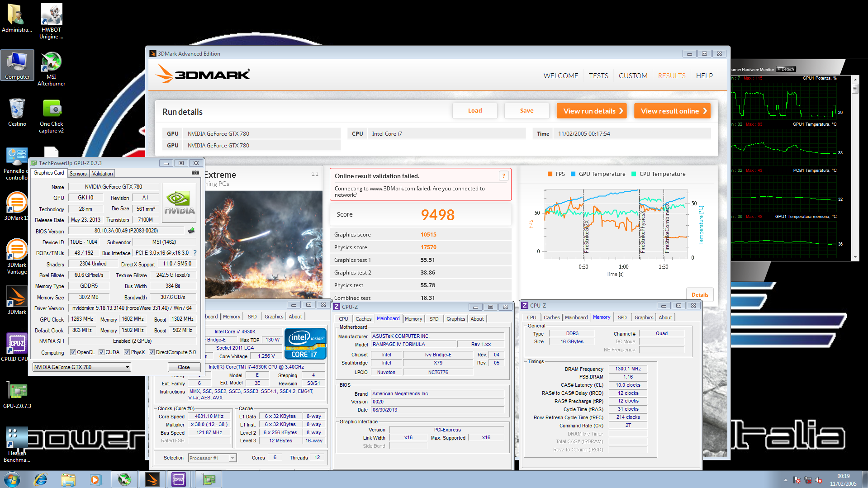Screen dimensions: 868x488
Task: Click the Detach button in hardware monitor
Action: [786, 69]
